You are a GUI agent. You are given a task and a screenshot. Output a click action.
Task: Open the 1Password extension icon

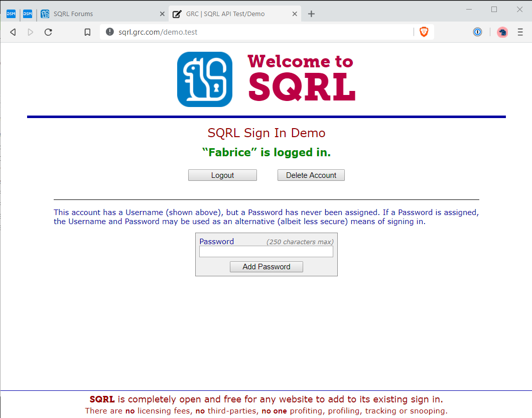click(x=477, y=32)
